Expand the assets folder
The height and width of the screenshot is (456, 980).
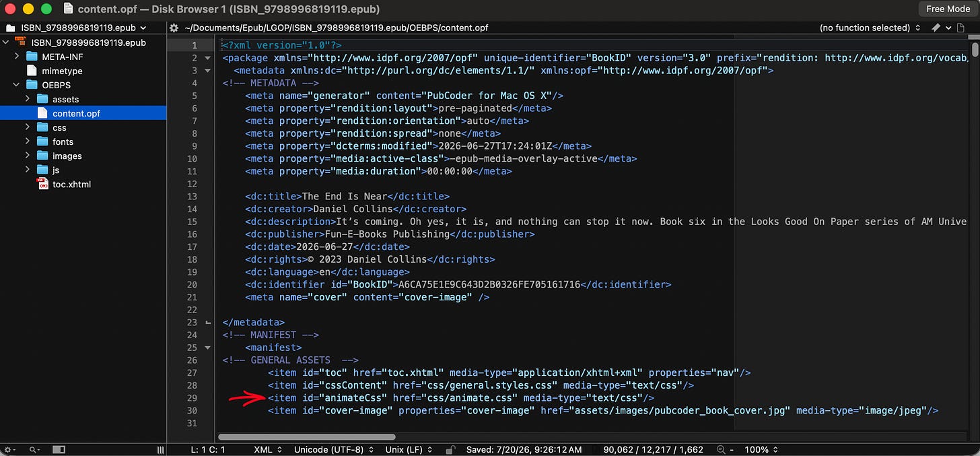coord(28,99)
